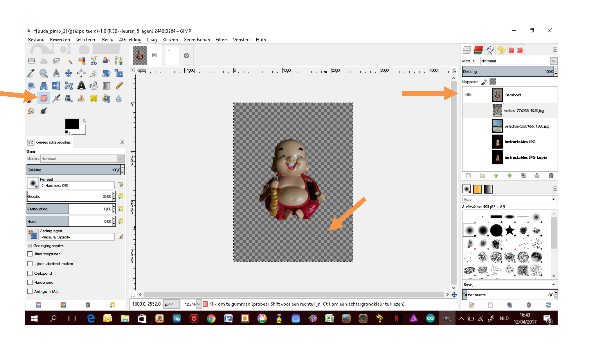Select the Dodge/Burn tool
Screen dimensions: 590x364
click(44, 111)
